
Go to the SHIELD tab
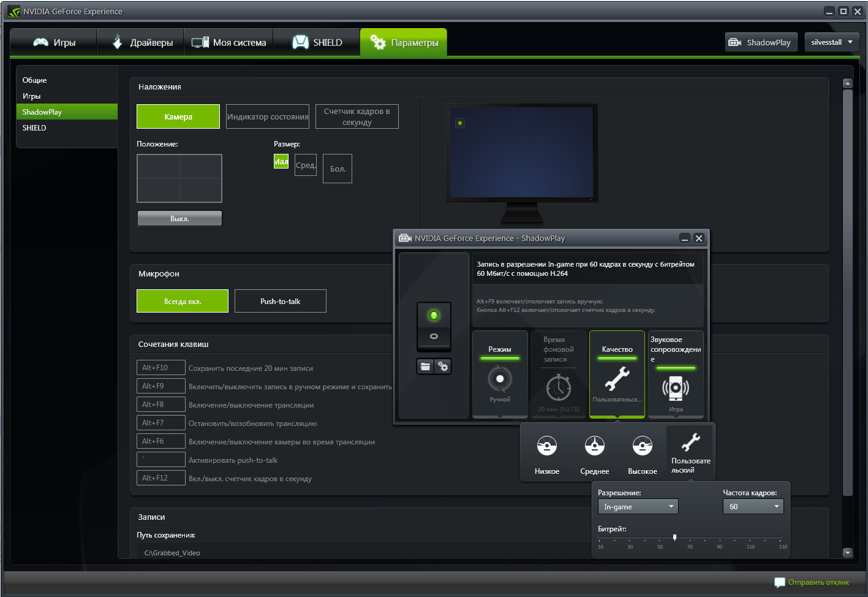click(317, 42)
